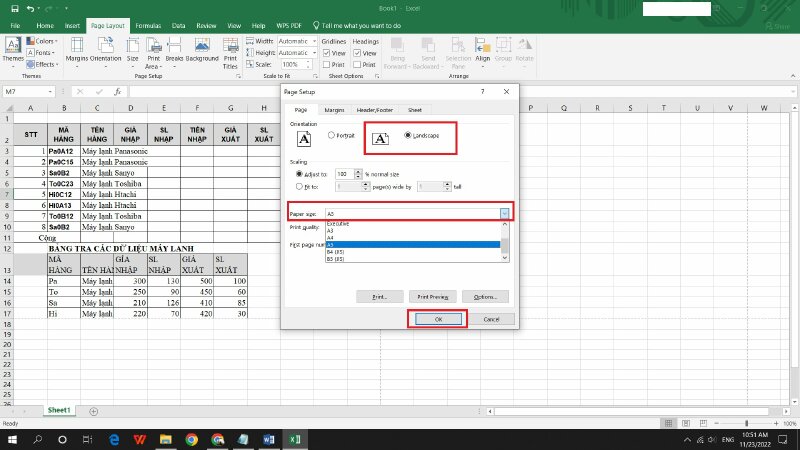Click the Print Preview button
Image resolution: width=800 pixels, height=450 pixels.
(435, 297)
